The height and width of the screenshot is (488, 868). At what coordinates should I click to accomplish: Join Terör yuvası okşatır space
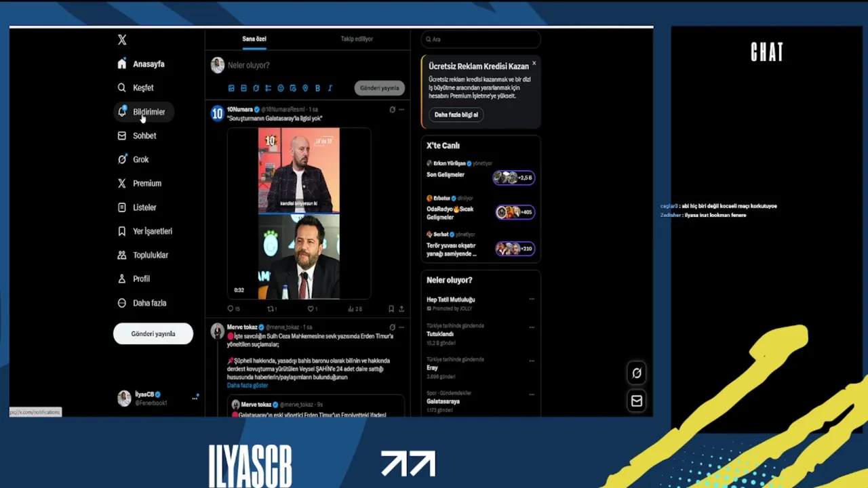(x=515, y=249)
